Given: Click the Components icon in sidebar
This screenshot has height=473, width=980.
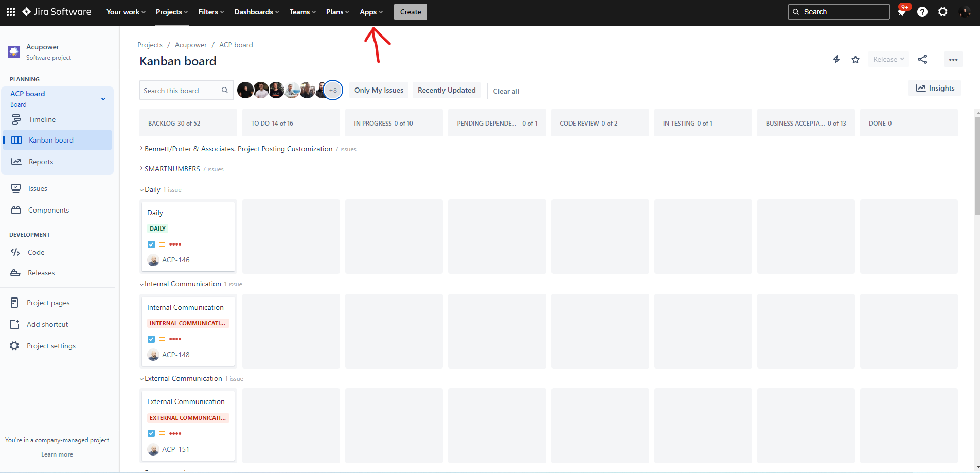Looking at the screenshot, I should (x=16, y=210).
